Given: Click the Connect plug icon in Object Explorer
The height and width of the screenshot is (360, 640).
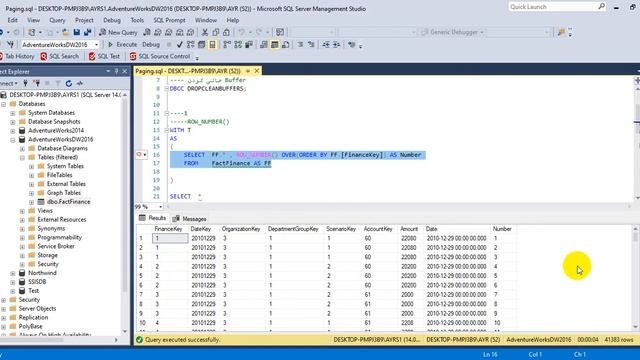Looking at the screenshot, I should pyautogui.click(x=25, y=83).
